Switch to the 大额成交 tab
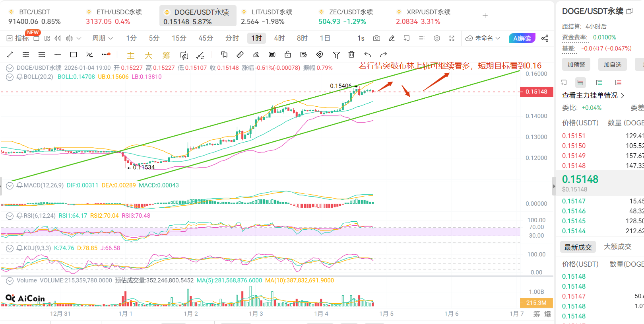The width and height of the screenshot is (644, 324). tap(617, 247)
